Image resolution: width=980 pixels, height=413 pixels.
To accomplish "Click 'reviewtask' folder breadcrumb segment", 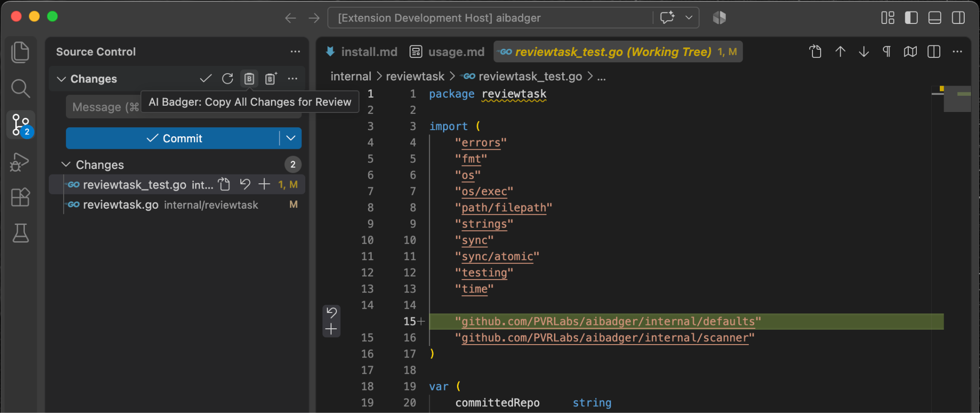I will click(x=415, y=77).
